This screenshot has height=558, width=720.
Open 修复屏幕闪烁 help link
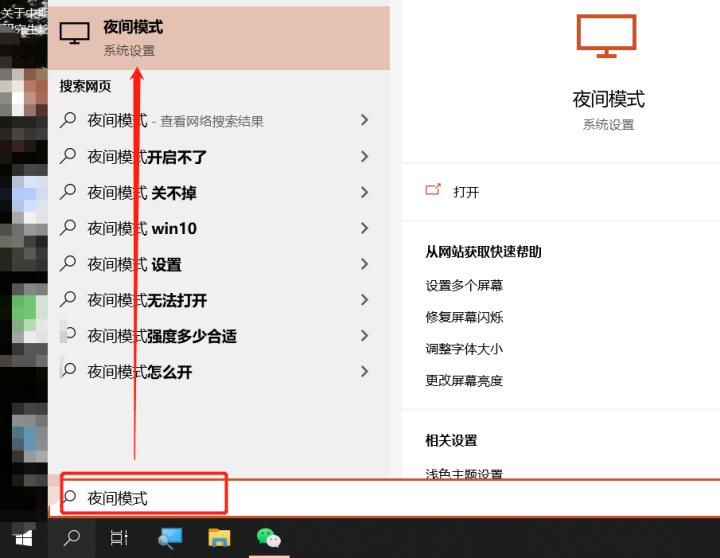pyautogui.click(x=464, y=317)
